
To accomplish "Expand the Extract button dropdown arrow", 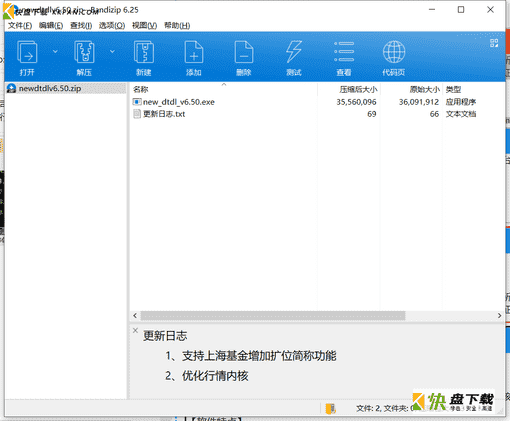I will [x=112, y=51].
